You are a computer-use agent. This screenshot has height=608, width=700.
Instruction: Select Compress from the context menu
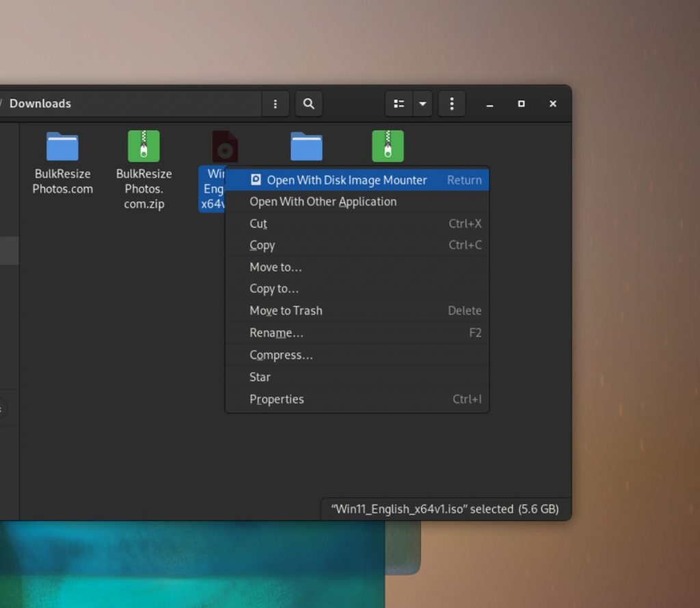coord(282,355)
